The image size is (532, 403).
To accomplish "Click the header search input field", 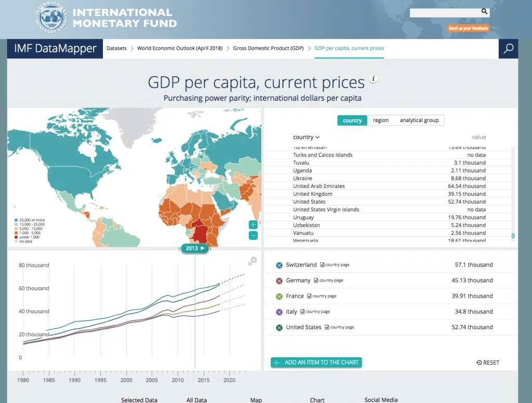I will 445,13.
